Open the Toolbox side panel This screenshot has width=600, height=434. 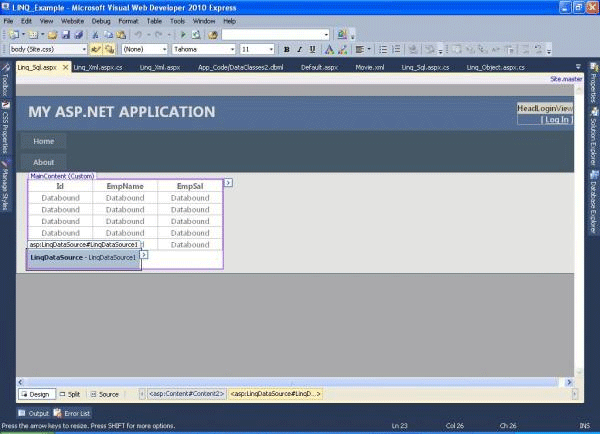[5, 82]
